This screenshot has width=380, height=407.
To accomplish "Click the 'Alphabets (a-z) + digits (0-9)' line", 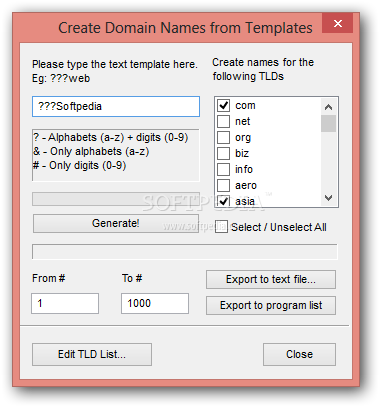I will (111, 137).
